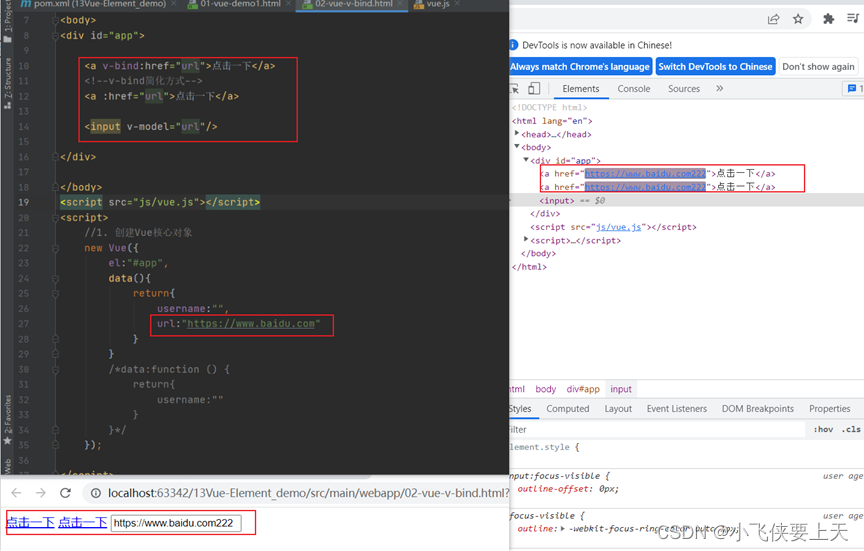
Task: Reload the page with refresh icon
Action: [x=65, y=493]
